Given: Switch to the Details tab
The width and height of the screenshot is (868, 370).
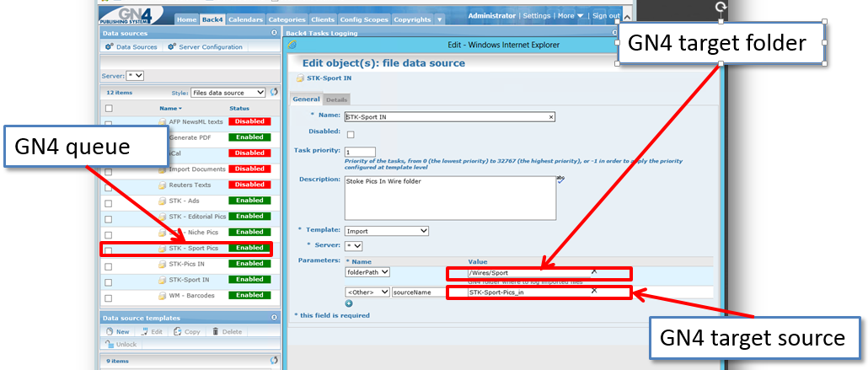Looking at the screenshot, I should [x=337, y=99].
